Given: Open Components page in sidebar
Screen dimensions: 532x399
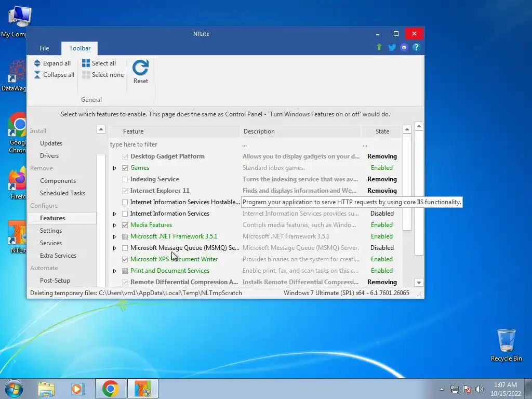Looking at the screenshot, I should (58, 181).
